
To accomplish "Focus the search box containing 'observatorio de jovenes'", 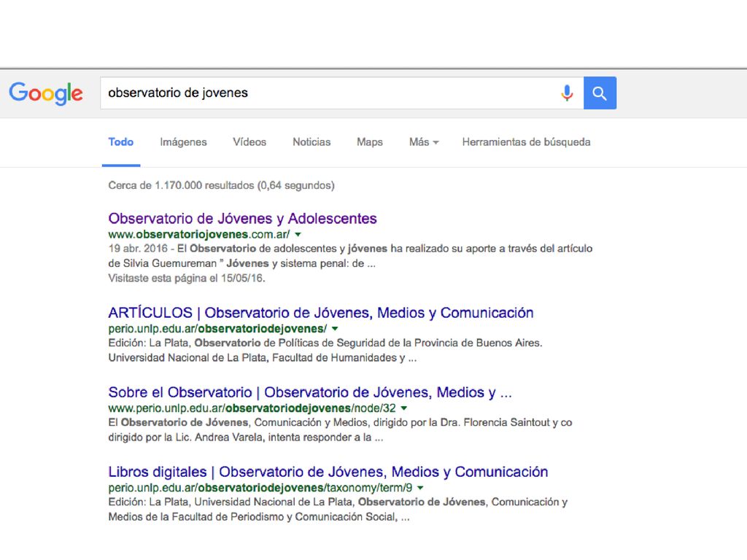I will 341,93.
